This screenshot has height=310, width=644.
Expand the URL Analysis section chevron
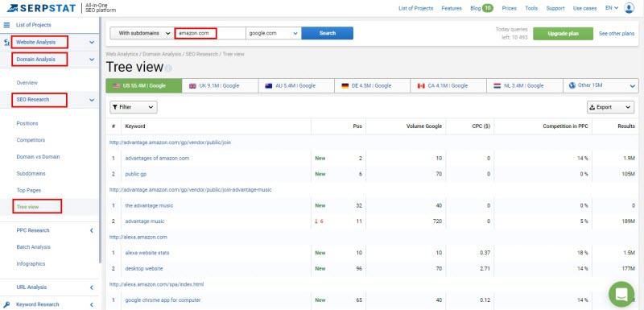click(92, 287)
